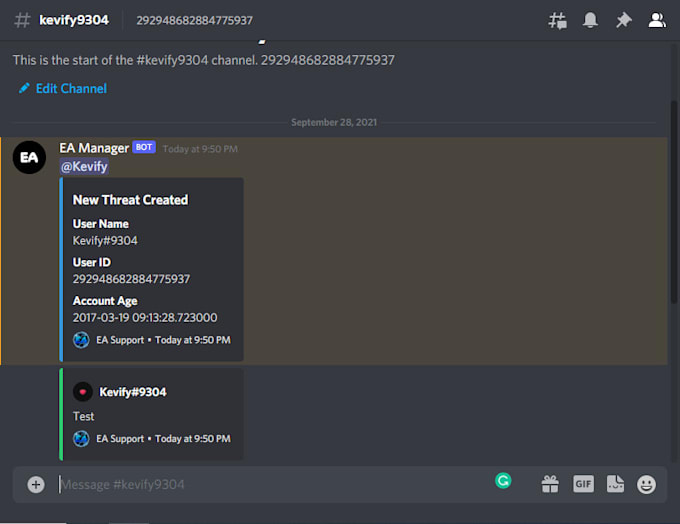Click the User Name field label

tap(101, 224)
